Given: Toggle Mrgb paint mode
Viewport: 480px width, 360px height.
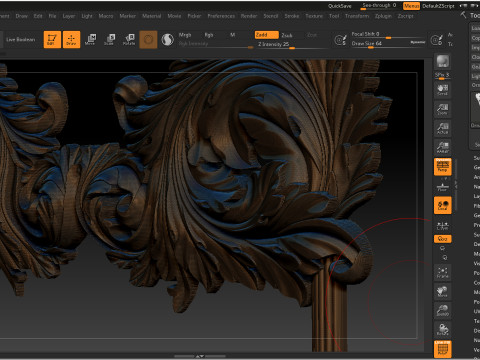Looking at the screenshot, I should click(185, 35).
